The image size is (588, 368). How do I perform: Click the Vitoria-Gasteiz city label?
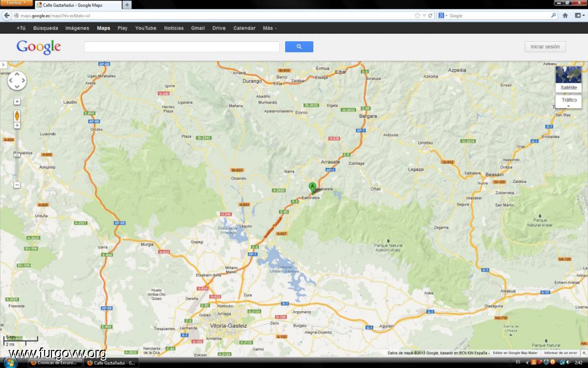point(229,326)
